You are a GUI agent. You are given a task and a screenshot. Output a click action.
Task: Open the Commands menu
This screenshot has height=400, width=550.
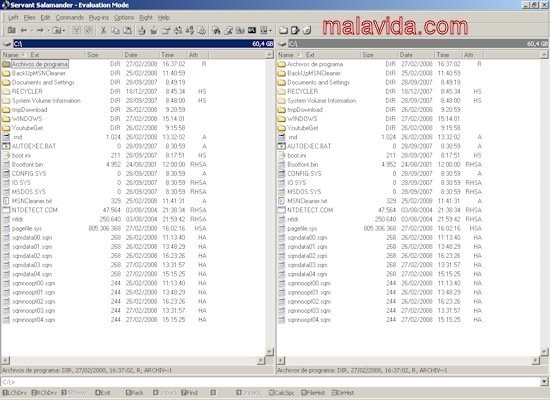69,17
